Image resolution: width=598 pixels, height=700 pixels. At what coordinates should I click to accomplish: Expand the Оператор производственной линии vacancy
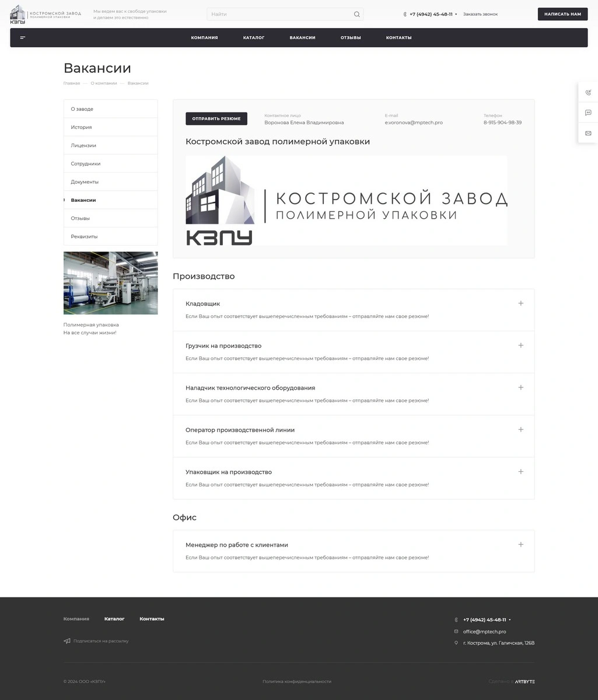pos(520,429)
